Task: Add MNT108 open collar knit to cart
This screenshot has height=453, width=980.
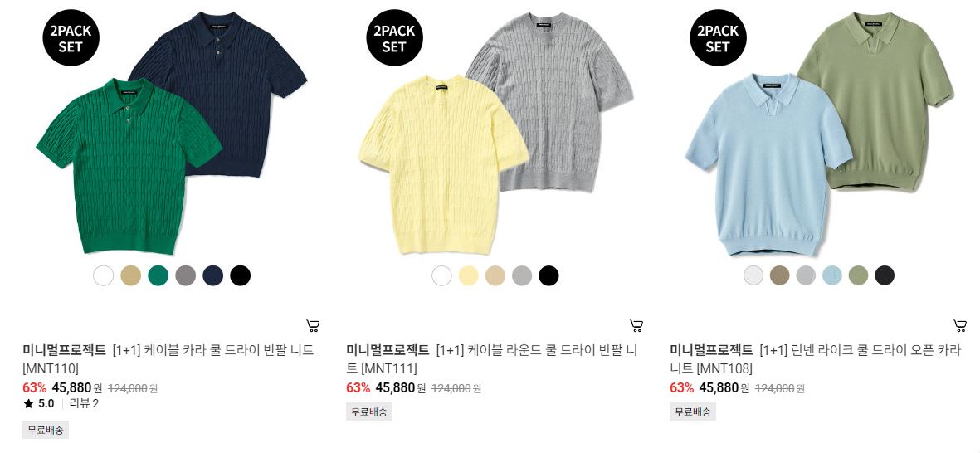Action: [x=960, y=325]
